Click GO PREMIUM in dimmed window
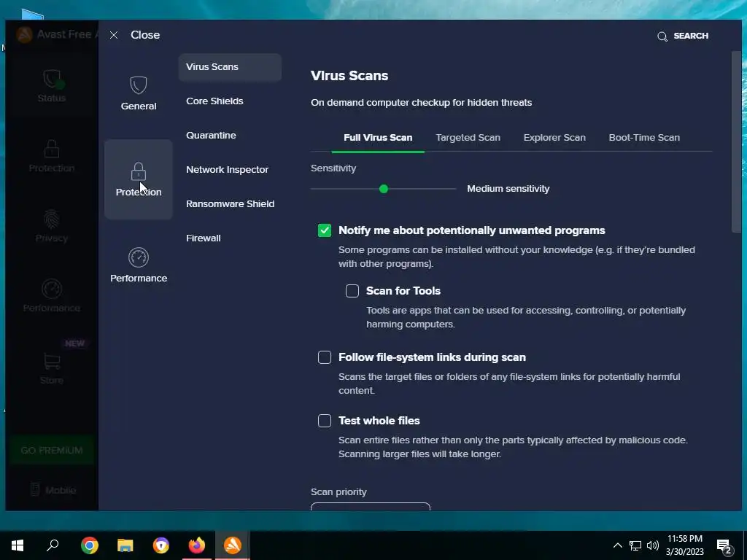 point(52,451)
